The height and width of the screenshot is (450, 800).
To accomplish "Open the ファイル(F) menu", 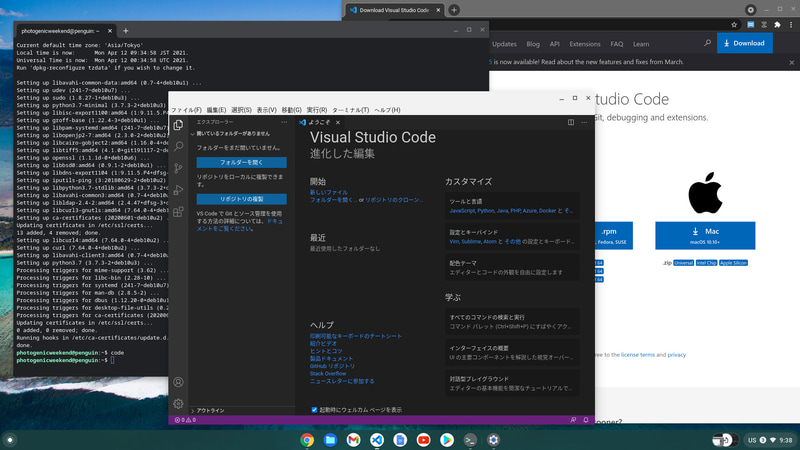I will coord(186,110).
